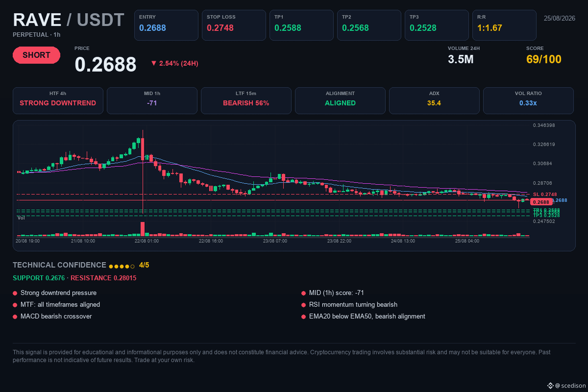Click the 0.346398 price axis label

pos(544,125)
